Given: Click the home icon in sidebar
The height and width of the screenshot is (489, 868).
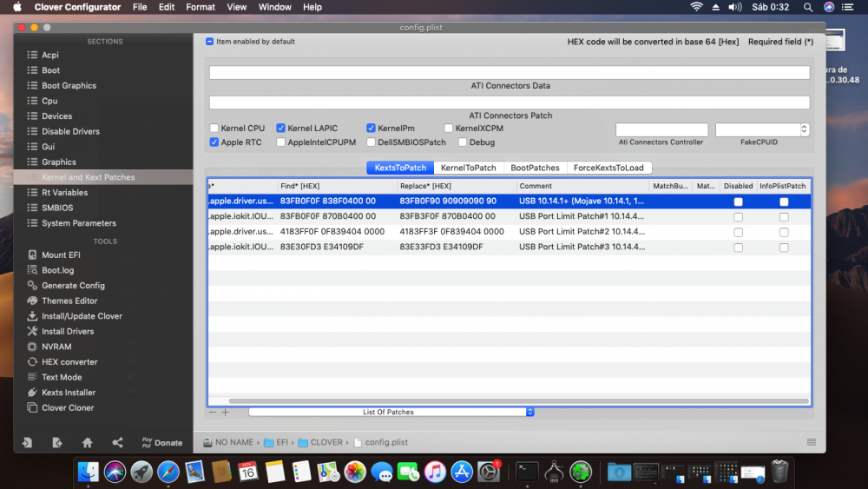Looking at the screenshot, I should (87, 442).
